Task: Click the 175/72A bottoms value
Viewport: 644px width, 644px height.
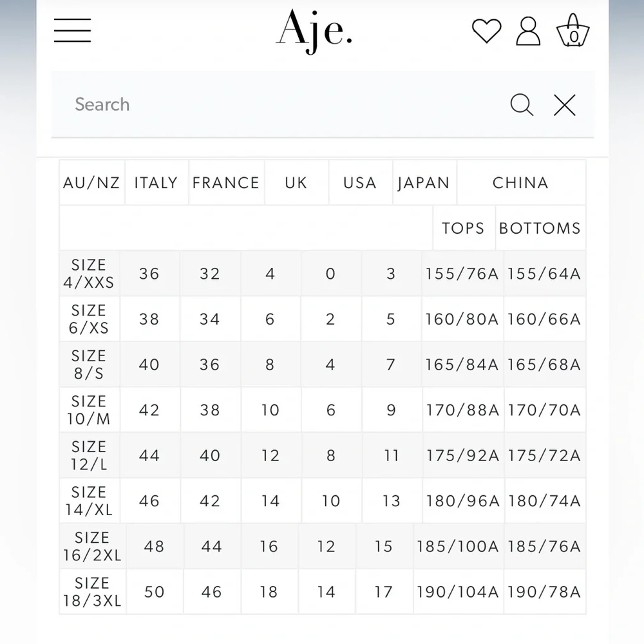Action: click(x=545, y=455)
